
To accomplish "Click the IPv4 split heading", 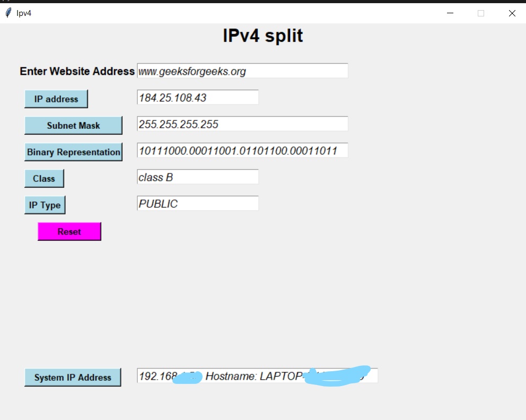I will (262, 36).
